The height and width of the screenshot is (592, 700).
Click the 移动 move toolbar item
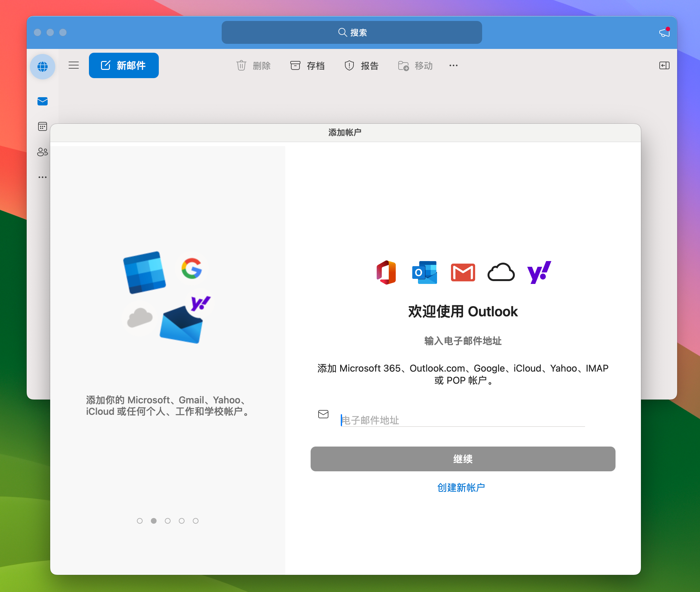point(415,65)
